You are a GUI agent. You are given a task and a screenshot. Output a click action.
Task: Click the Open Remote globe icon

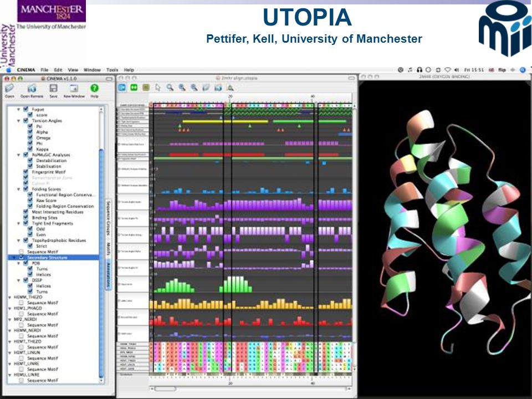tap(32, 88)
